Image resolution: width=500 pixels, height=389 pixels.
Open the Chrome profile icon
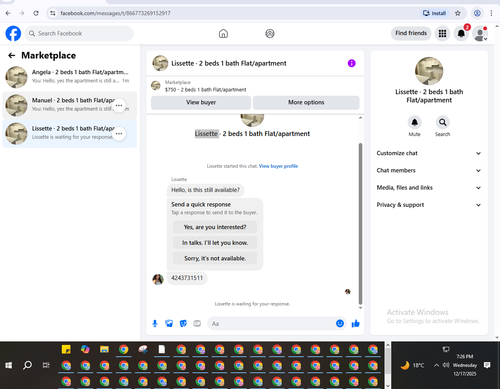(477, 13)
